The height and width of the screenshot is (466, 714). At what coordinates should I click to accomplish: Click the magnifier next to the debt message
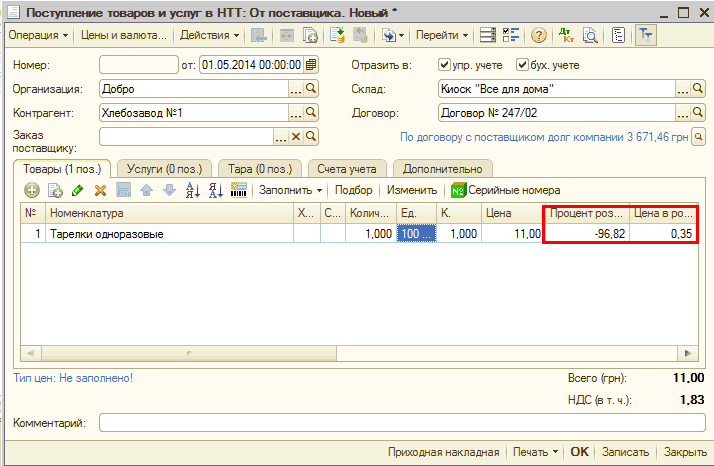coord(698,136)
